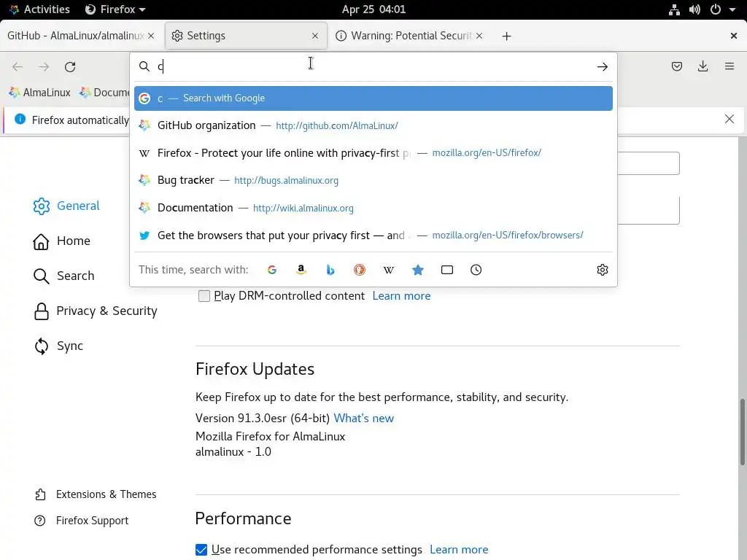Close the GitHub AlmaLinux tab
This screenshot has height=560, width=747.
point(151,36)
